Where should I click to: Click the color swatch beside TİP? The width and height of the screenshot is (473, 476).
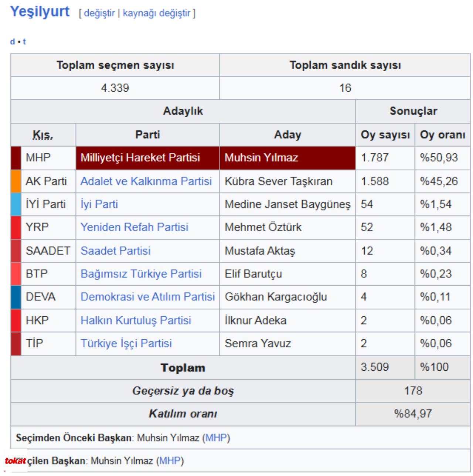[x=16, y=343]
